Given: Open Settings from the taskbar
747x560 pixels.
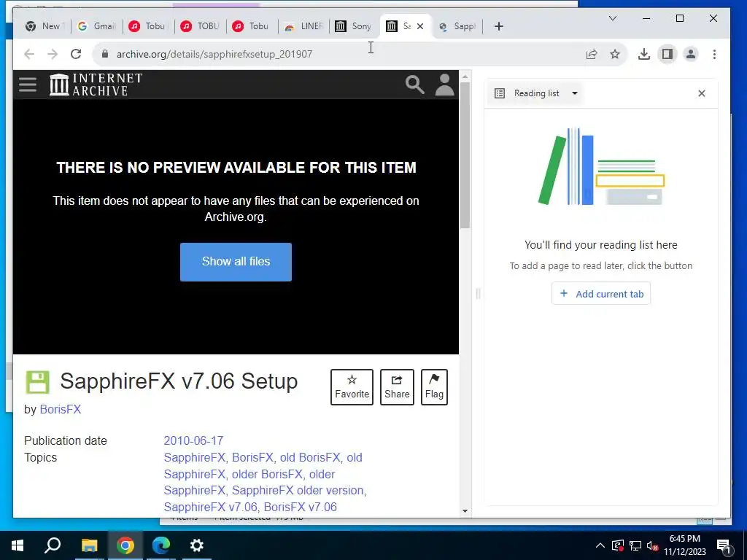Looking at the screenshot, I should (x=197, y=545).
